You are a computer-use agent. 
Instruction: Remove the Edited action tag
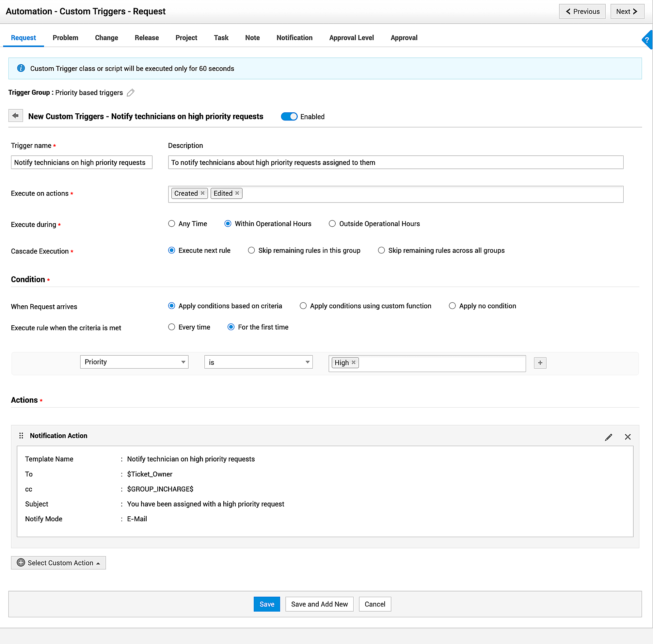coord(237,193)
